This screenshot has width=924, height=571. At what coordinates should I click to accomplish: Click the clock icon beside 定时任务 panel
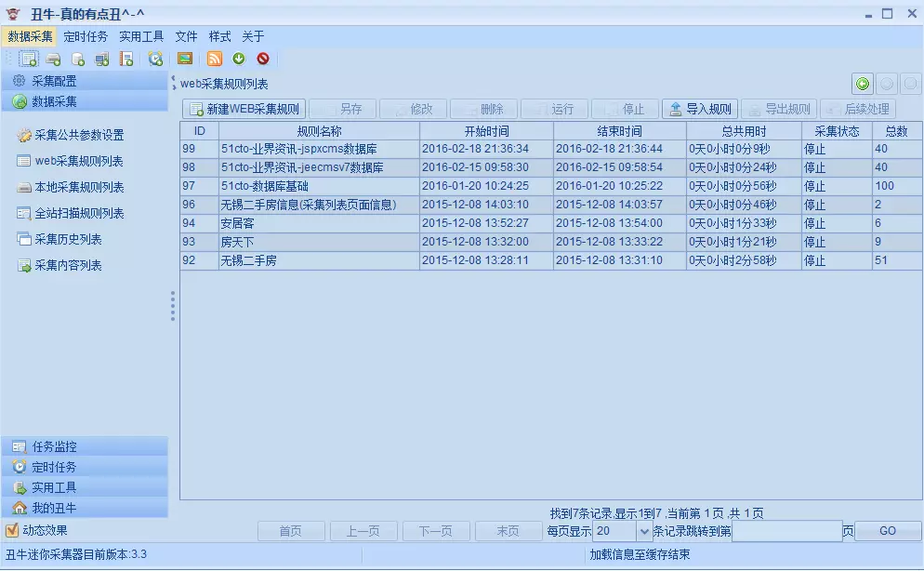point(20,467)
